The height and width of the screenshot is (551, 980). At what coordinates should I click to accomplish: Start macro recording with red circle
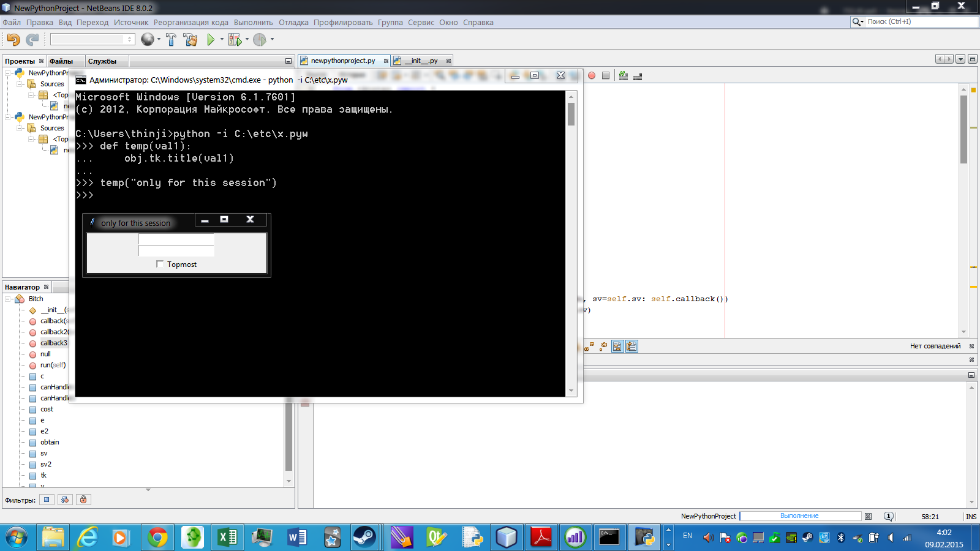click(592, 75)
